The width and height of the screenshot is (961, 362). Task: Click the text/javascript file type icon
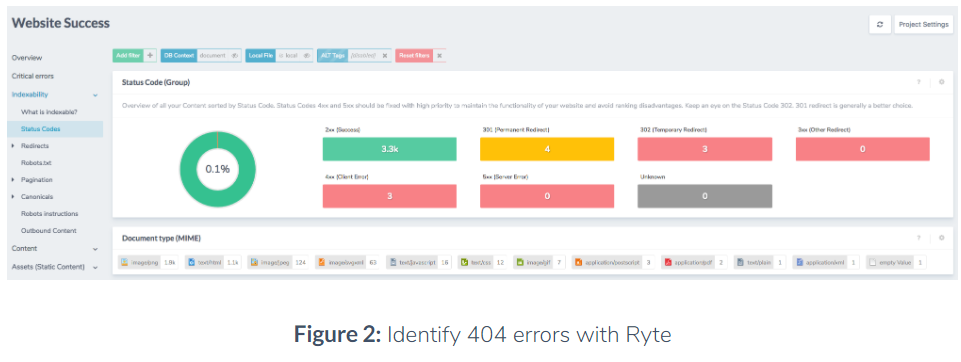coord(392,262)
